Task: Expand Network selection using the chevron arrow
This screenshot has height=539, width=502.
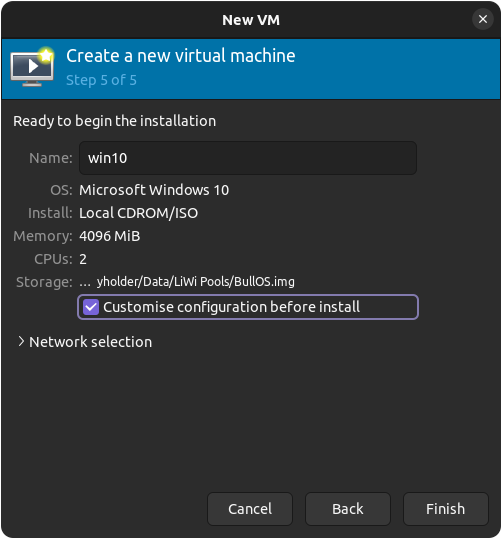Action: tap(21, 342)
